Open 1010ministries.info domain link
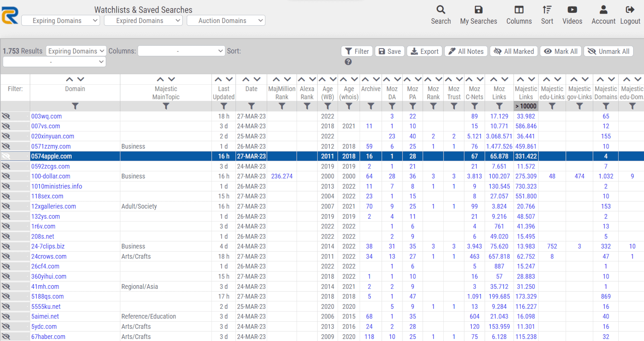This screenshot has height=341, width=644. pyautogui.click(x=57, y=186)
